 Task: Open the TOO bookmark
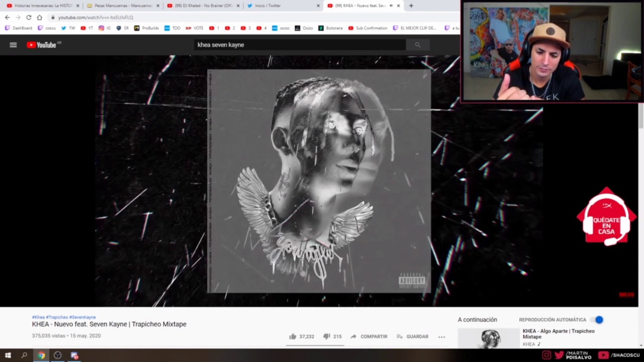(173, 28)
